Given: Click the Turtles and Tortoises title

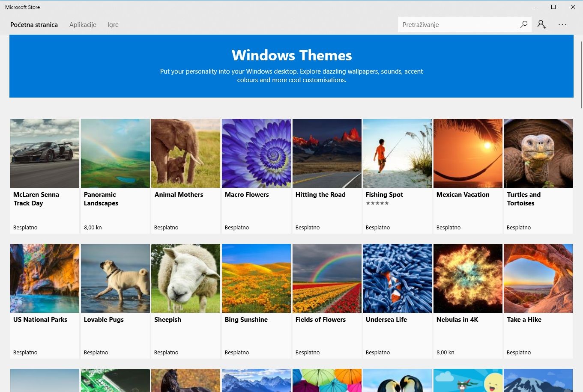Looking at the screenshot, I should (524, 199).
